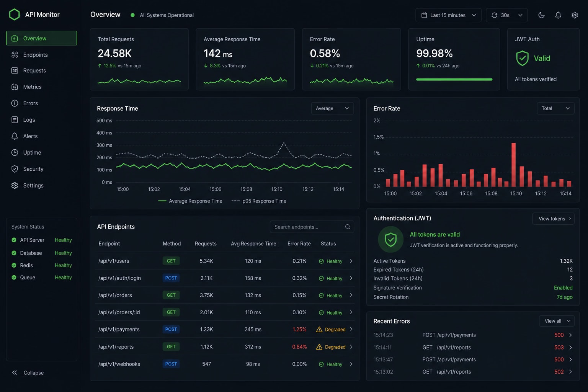
Task: Click the green shield in Authentication panel
Action: click(390, 240)
